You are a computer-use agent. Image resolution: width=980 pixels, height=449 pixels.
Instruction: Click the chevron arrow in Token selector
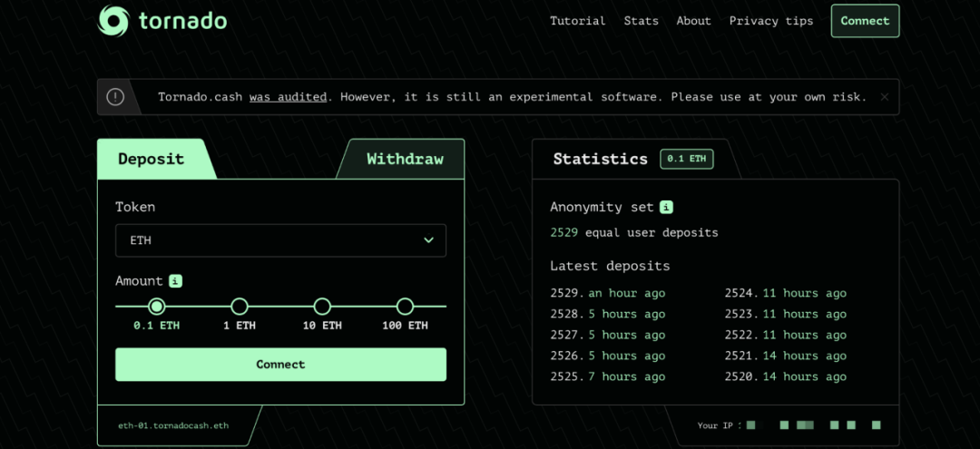429,240
